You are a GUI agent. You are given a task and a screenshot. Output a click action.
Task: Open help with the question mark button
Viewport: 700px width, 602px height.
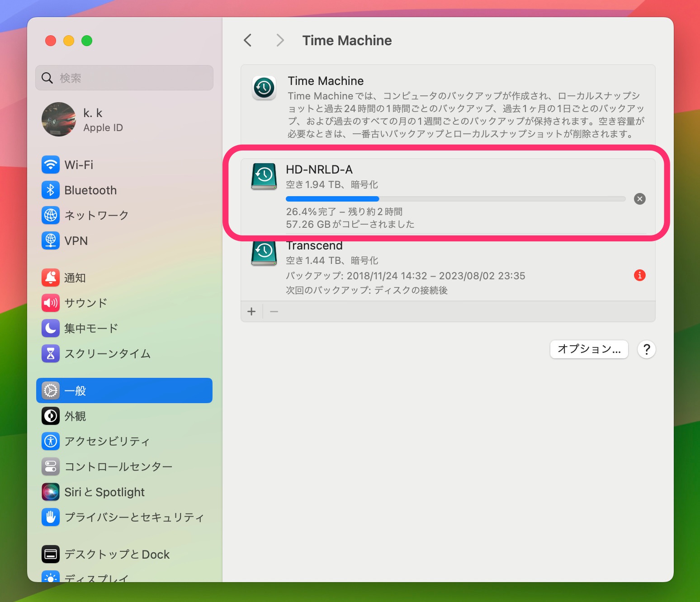click(647, 349)
